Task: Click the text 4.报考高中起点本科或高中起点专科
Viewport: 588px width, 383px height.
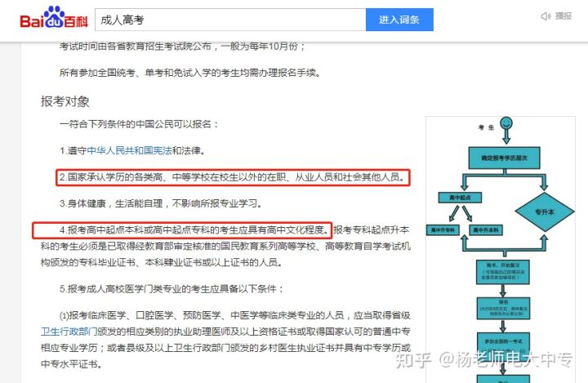Action: point(194,230)
